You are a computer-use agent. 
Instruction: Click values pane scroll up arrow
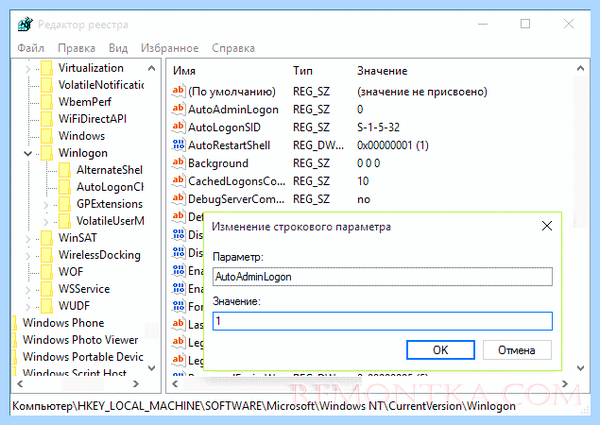click(580, 68)
